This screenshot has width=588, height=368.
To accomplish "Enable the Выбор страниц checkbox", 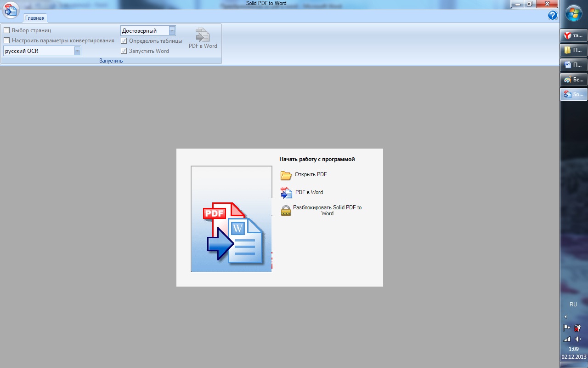I will coord(7,30).
